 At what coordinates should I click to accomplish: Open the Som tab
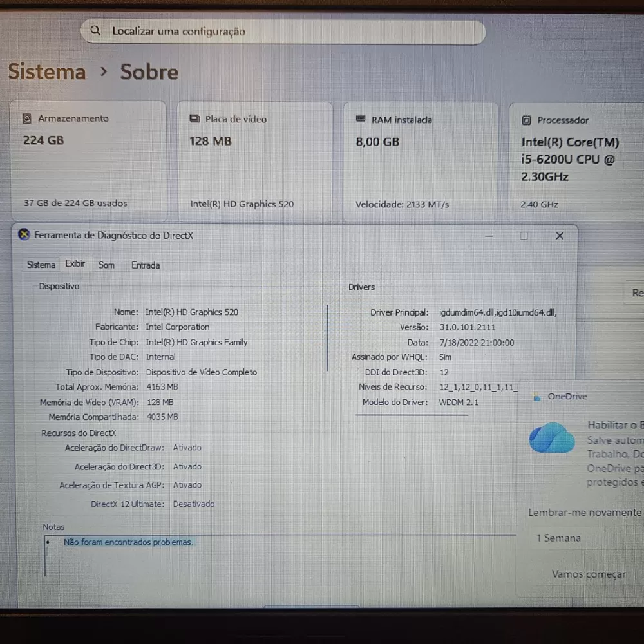coord(106,265)
